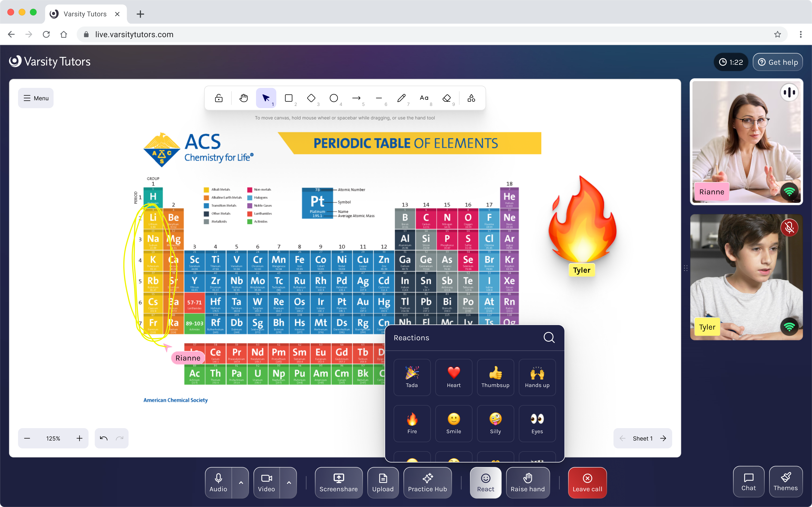Select the rectangle shape tool
Viewport: 812px width, 507px height.
289,98
